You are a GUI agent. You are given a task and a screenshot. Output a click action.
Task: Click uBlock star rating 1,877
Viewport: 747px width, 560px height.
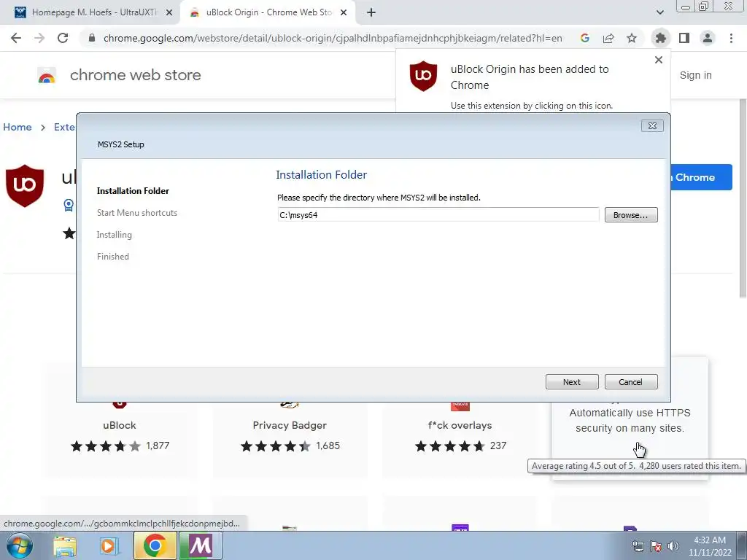click(x=120, y=446)
